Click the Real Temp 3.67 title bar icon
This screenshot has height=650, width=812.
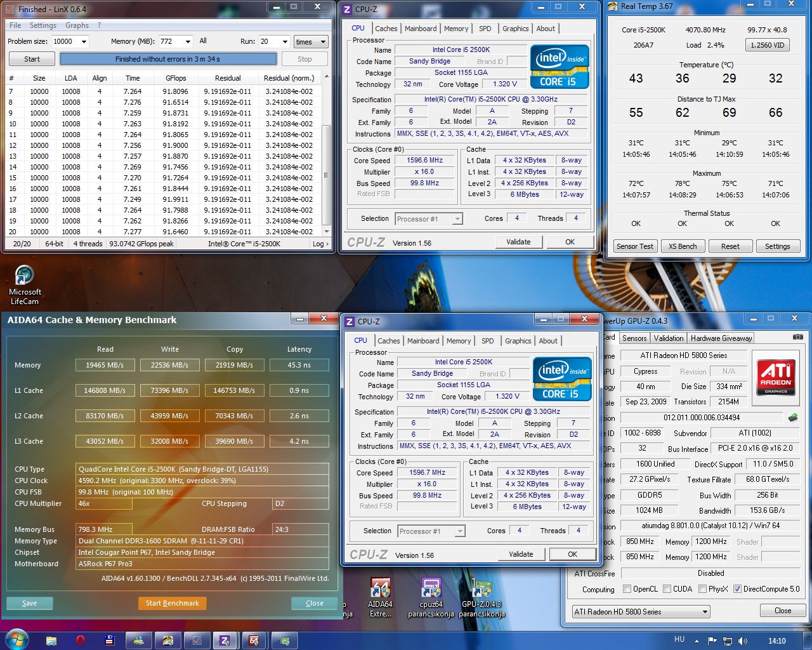(x=613, y=6)
